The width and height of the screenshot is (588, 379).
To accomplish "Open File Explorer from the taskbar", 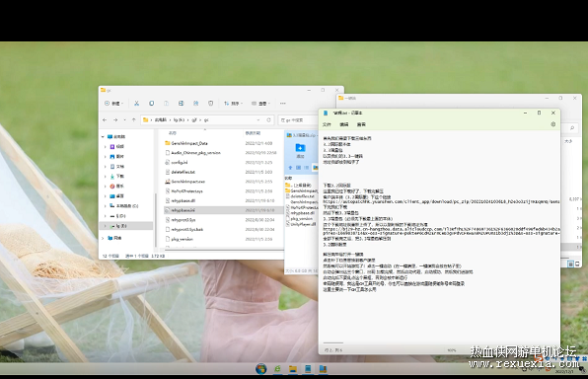I will pos(293,369).
